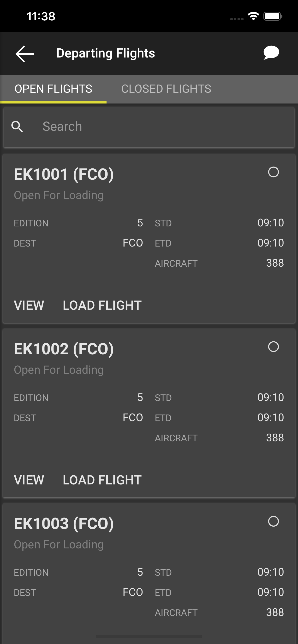Open the EK1002 (FCO) flight title
This screenshot has width=298, height=644.
click(x=64, y=349)
